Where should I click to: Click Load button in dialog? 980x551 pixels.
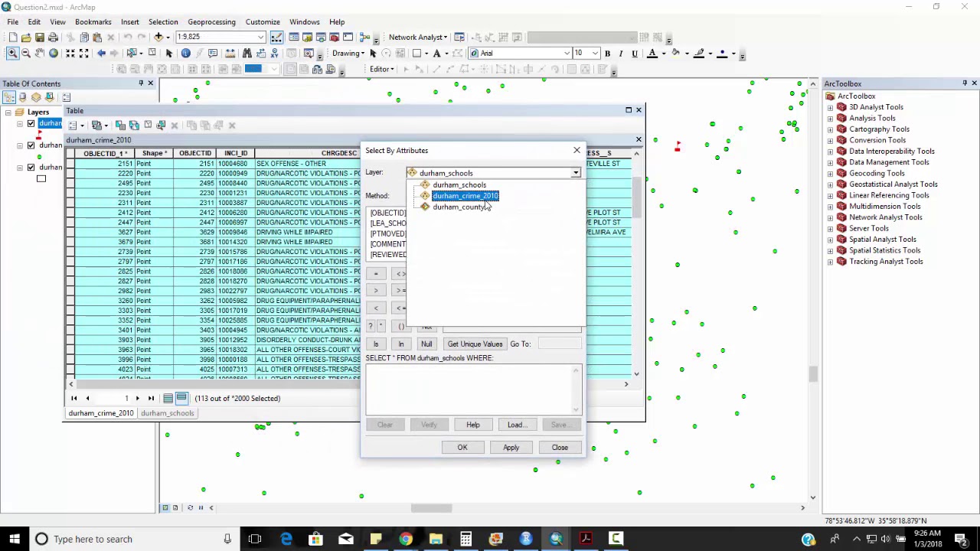[516, 425]
